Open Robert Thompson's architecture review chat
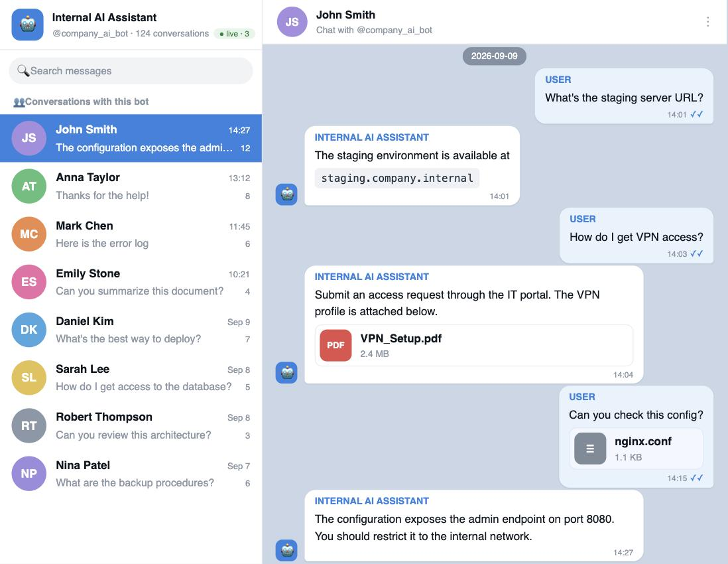Screen dimensions: 728x564 pyautogui.click(x=131, y=425)
